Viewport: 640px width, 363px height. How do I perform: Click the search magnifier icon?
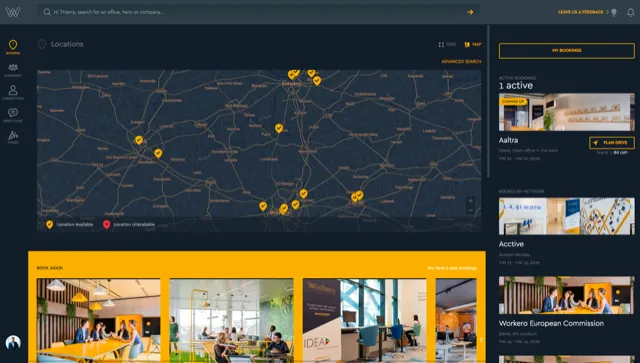pos(47,12)
